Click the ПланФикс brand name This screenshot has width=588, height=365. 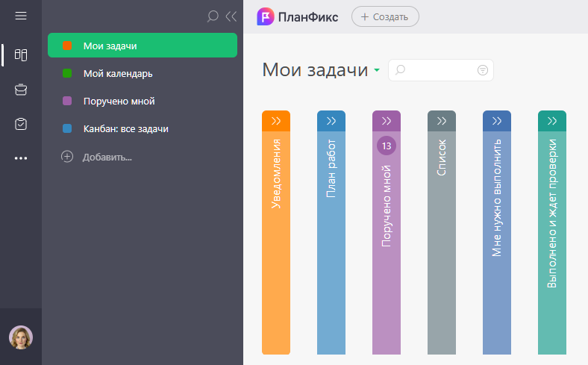(308, 17)
